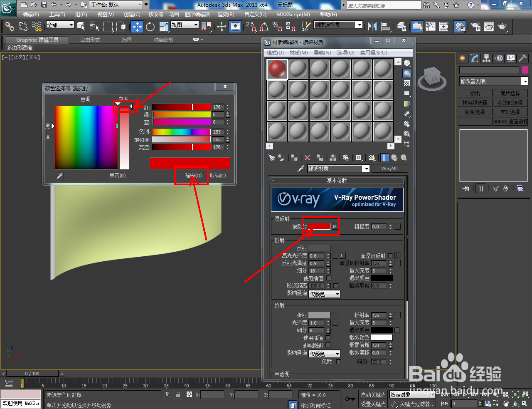
Task: Toggle the Dispersion checkbox
Action: click(338, 362)
